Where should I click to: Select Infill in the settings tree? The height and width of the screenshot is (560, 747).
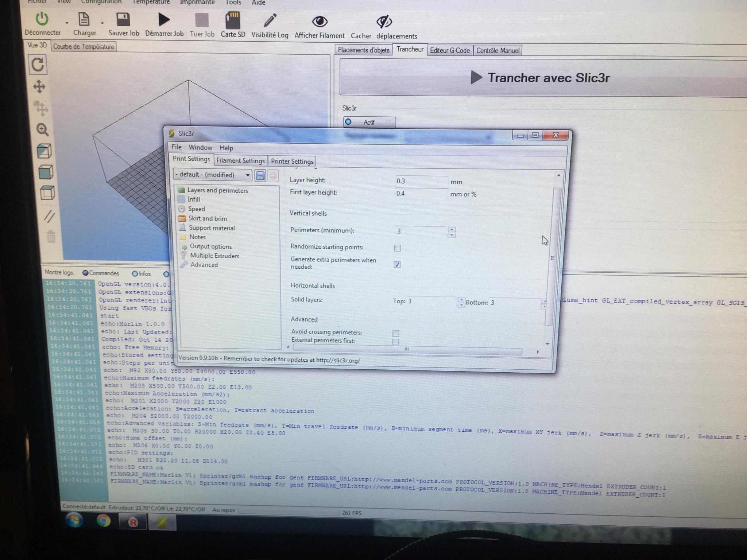click(194, 199)
